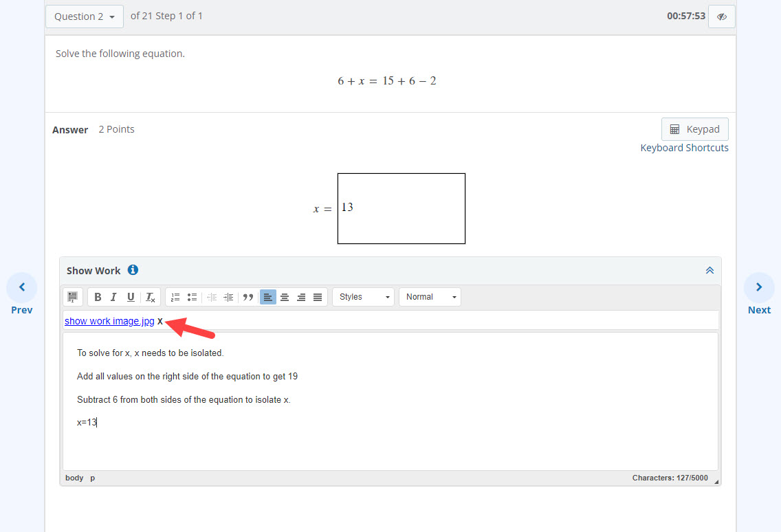781x532 pixels.
Task: Apply italic formatting in the editor
Action: click(x=114, y=297)
